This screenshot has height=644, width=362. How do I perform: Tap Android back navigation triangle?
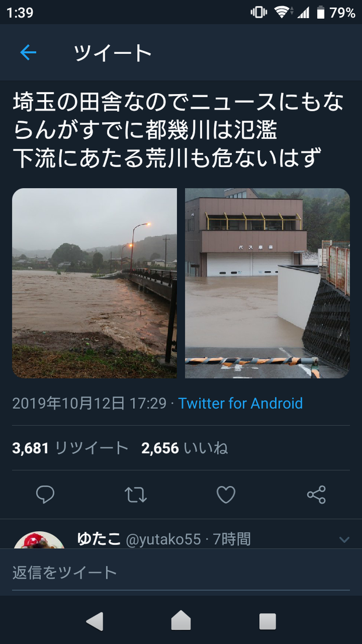coord(95,621)
